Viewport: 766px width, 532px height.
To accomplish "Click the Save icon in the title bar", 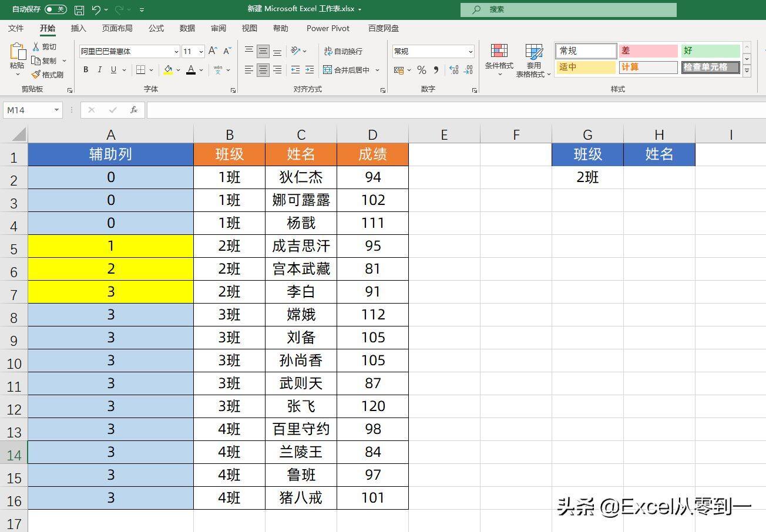I will click(x=79, y=10).
